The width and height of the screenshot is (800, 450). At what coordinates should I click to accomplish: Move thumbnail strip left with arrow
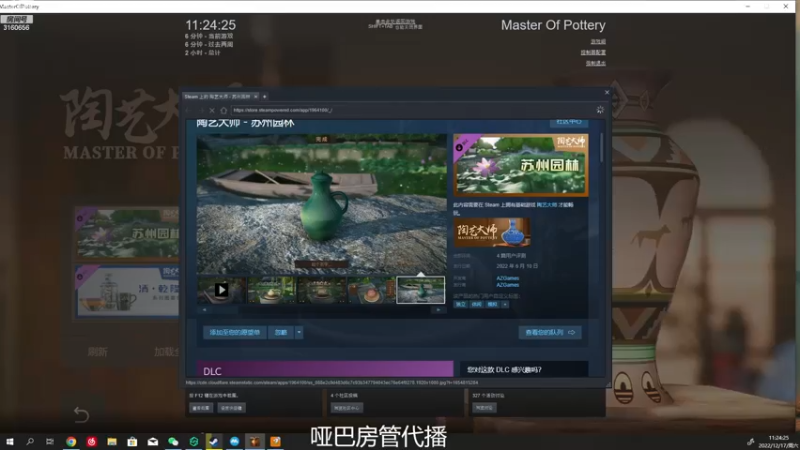click(x=205, y=310)
